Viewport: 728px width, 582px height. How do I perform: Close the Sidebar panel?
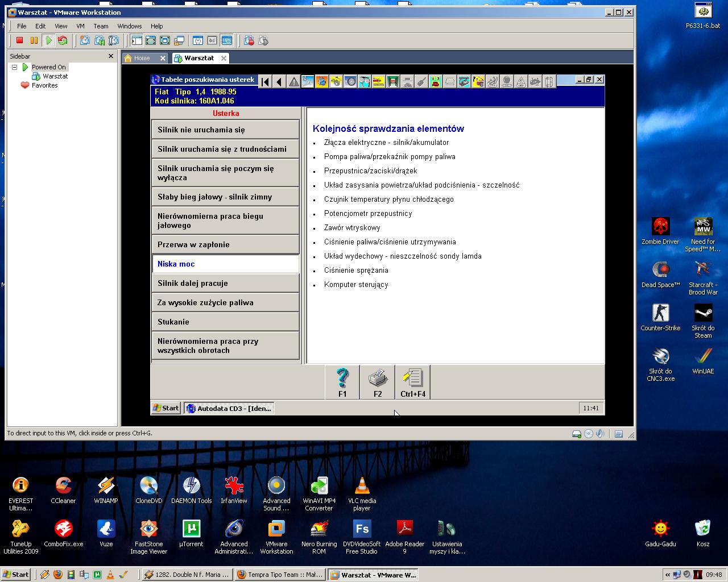(x=111, y=56)
